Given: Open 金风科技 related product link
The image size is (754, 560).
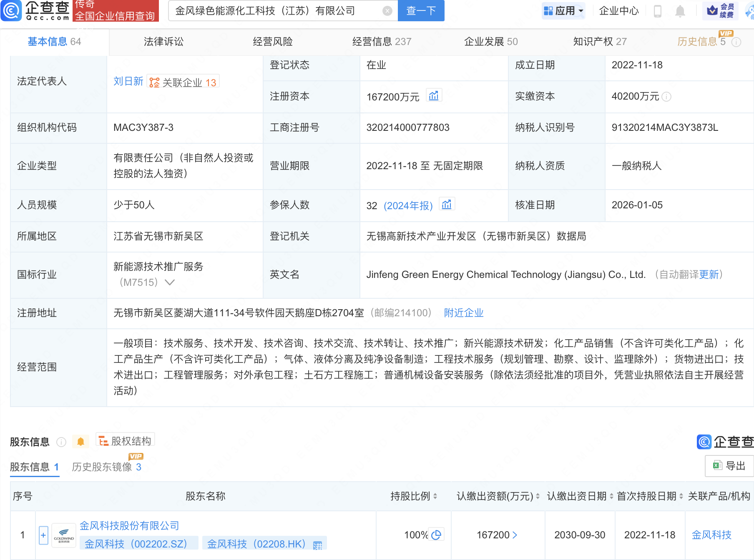Looking at the screenshot, I should point(711,535).
